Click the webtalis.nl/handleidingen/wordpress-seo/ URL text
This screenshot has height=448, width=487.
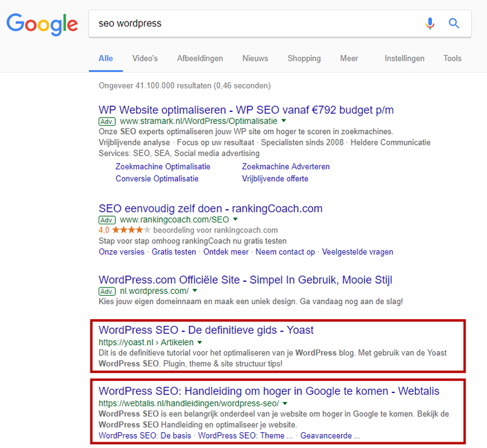(x=189, y=404)
